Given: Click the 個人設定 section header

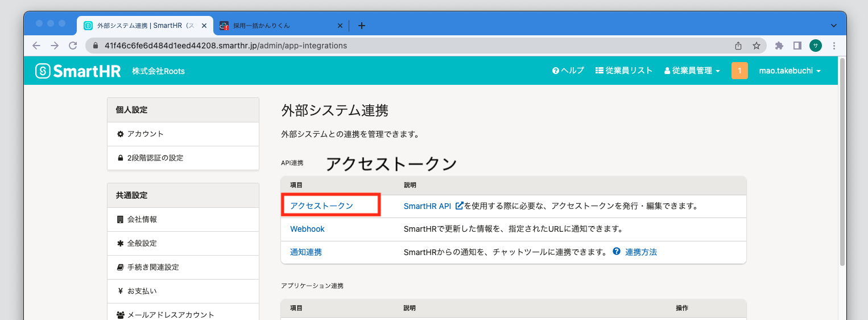Looking at the screenshot, I should [x=183, y=110].
